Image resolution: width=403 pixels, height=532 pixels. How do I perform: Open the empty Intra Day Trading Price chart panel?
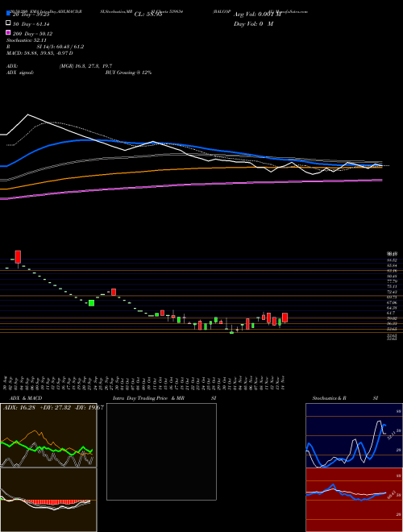point(161,451)
